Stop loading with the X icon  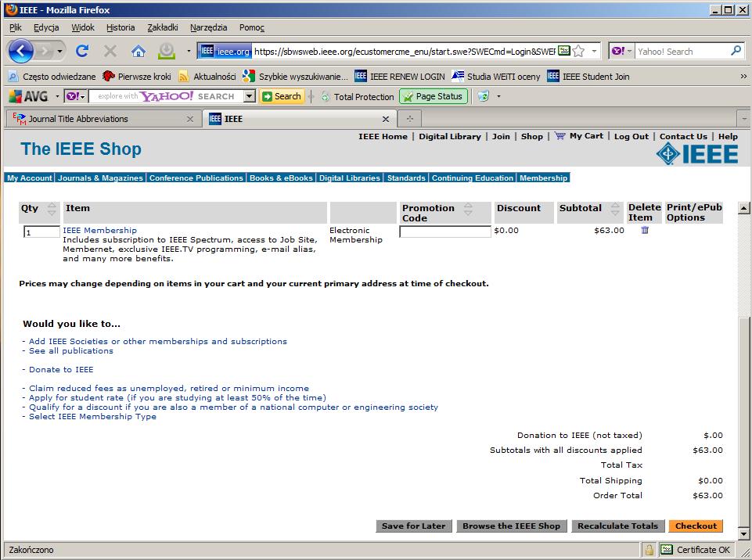point(110,51)
